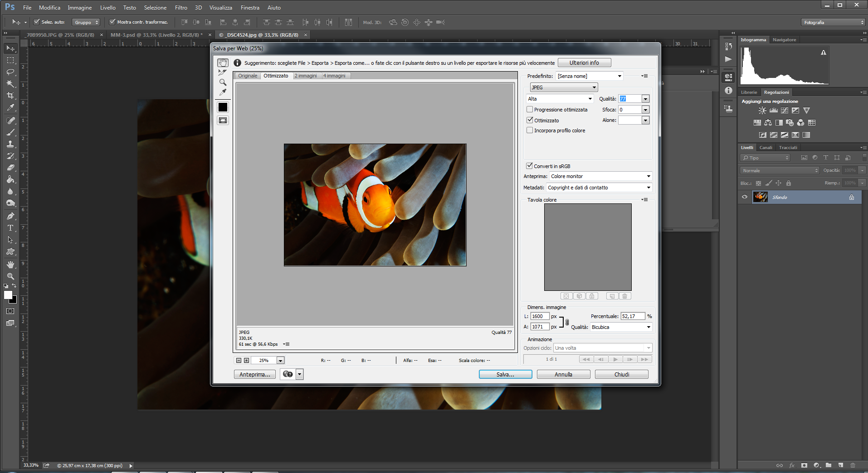This screenshot has height=473, width=868.
Task: Enable Incorpora profilo colore checkbox
Action: [530, 130]
